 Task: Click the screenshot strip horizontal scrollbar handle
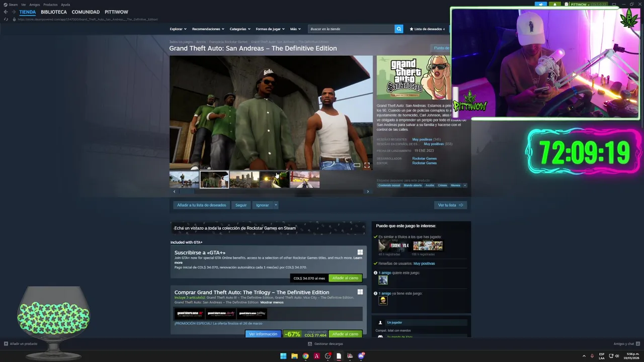(187, 192)
